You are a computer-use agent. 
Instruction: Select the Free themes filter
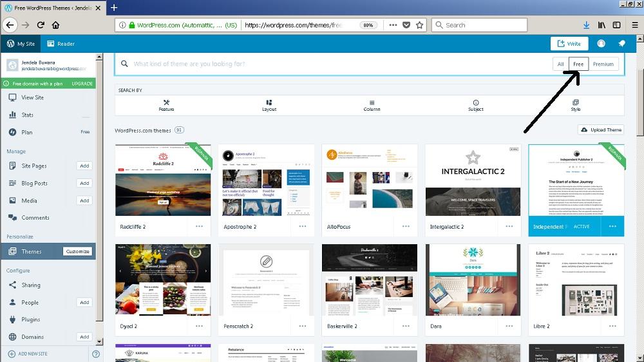[578, 64]
